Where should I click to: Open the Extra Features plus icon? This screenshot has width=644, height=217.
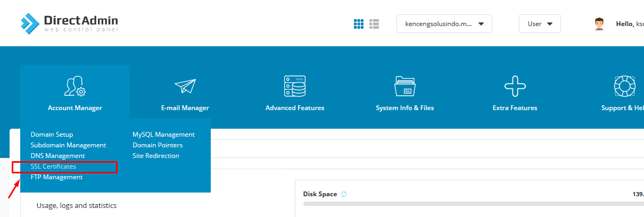(x=515, y=86)
